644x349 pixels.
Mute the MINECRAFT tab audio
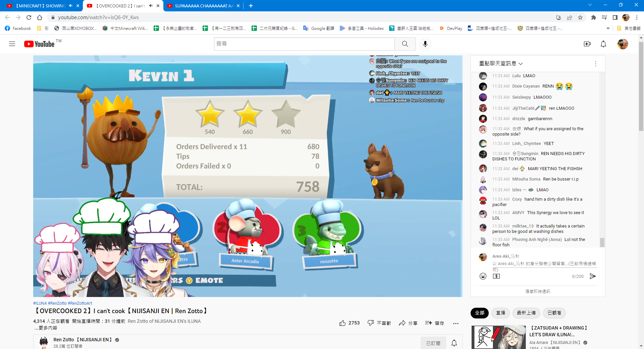point(70,6)
